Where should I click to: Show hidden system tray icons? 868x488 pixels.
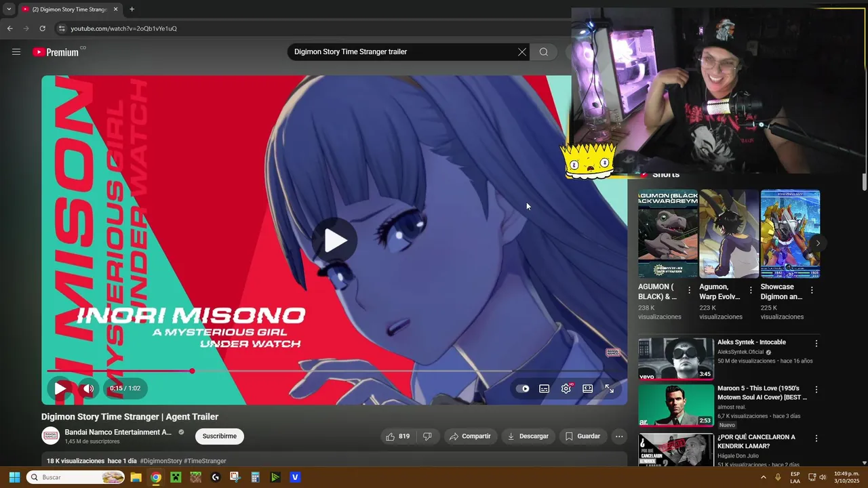764,477
